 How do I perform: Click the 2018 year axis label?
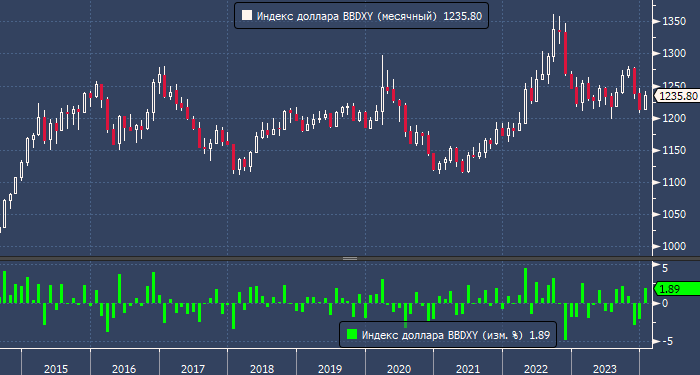point(262,369)
